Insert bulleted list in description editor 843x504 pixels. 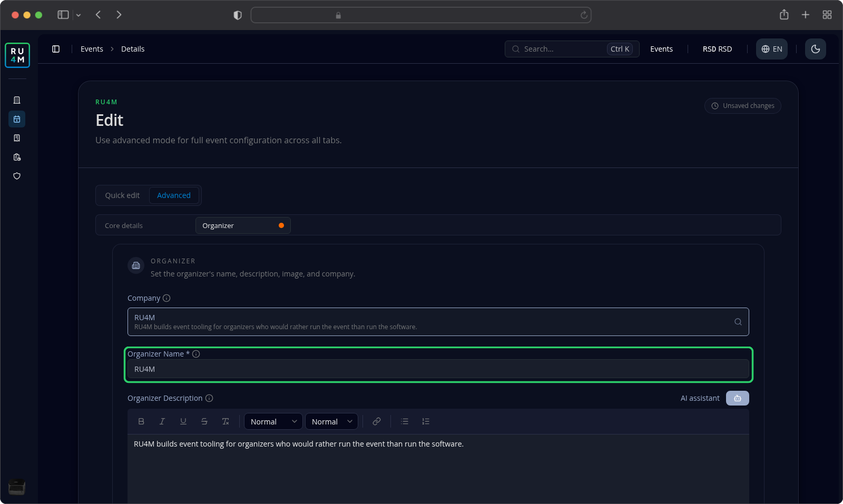[x=405, y=421]
